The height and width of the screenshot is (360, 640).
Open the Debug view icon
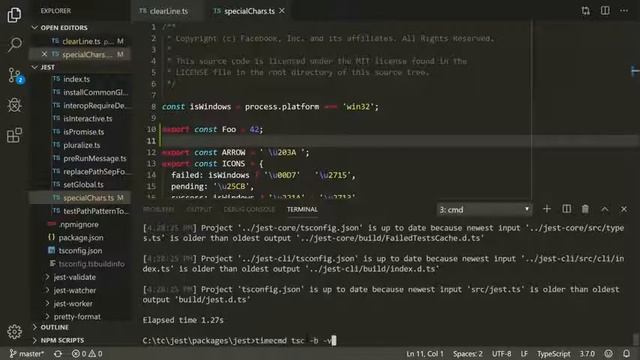point(15,105)
